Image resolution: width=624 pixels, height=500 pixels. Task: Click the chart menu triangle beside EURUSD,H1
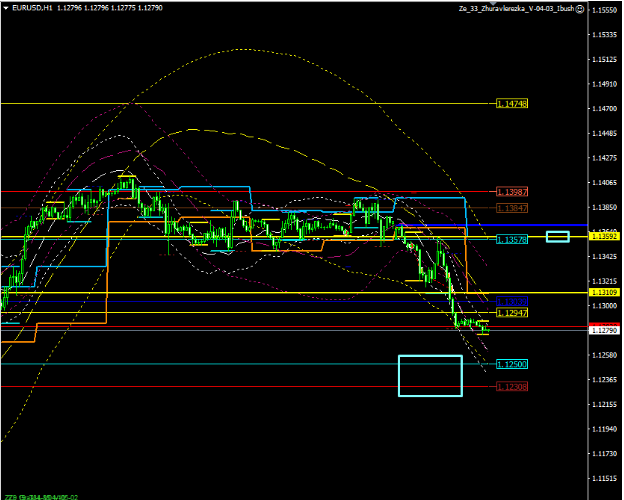coord(6,8)
